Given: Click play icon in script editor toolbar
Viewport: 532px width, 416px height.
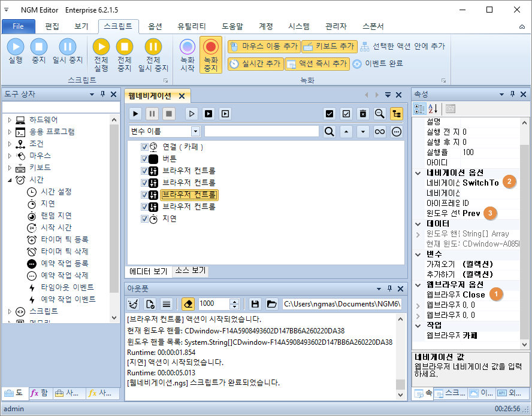Looking at the screenshot, I should pyautogui.click(x=135, y=114).
